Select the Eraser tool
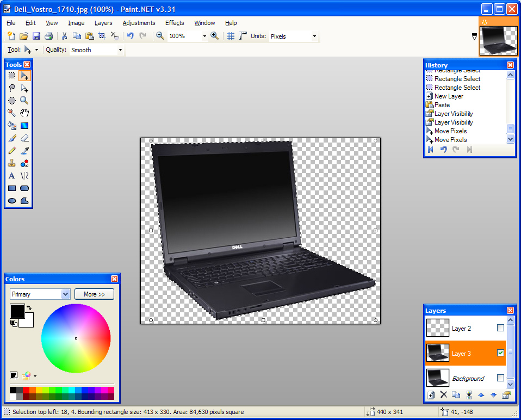This screenshot has width=521, height=420. pos(24,138)
